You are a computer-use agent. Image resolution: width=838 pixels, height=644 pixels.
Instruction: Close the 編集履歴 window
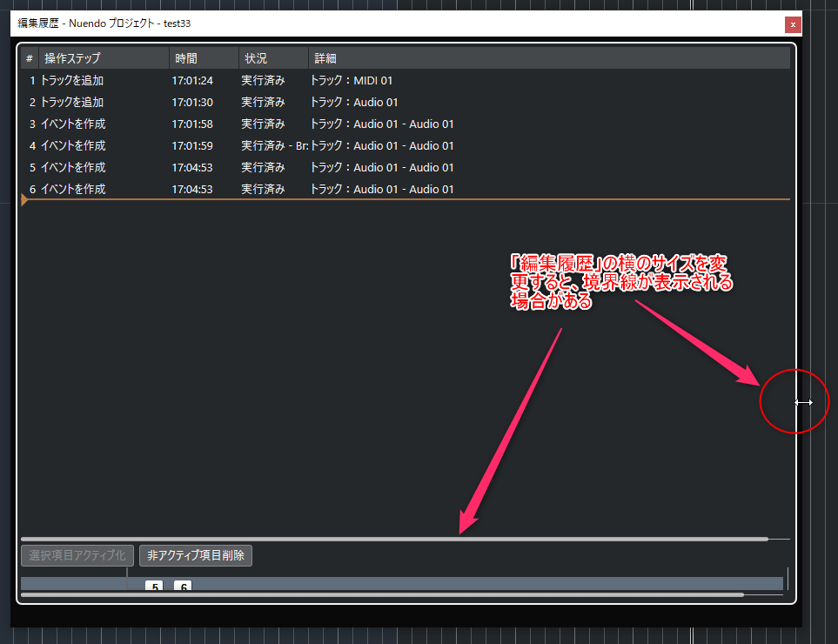click(793, 24)
